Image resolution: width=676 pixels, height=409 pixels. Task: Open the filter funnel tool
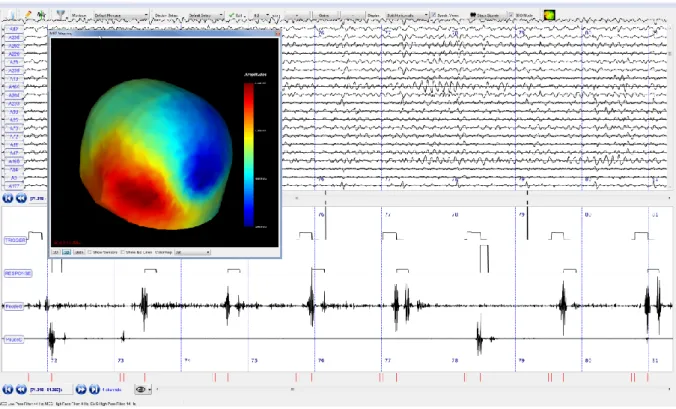[61, 15]
